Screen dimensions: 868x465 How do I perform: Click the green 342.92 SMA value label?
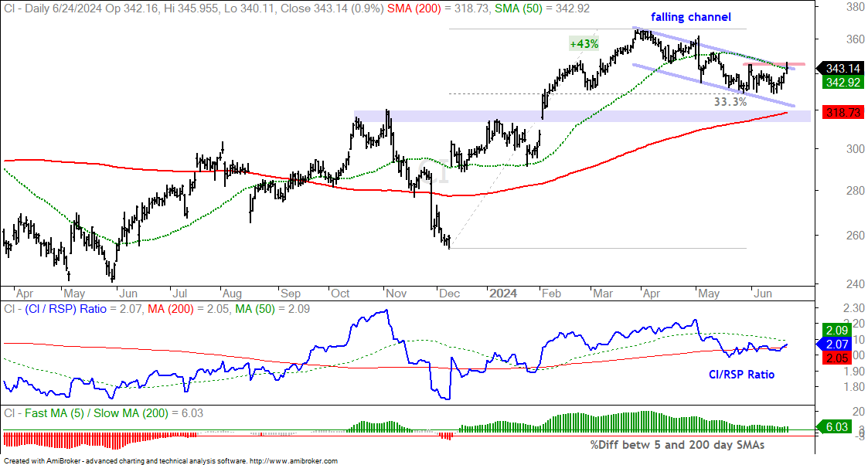tap(842, 83)
